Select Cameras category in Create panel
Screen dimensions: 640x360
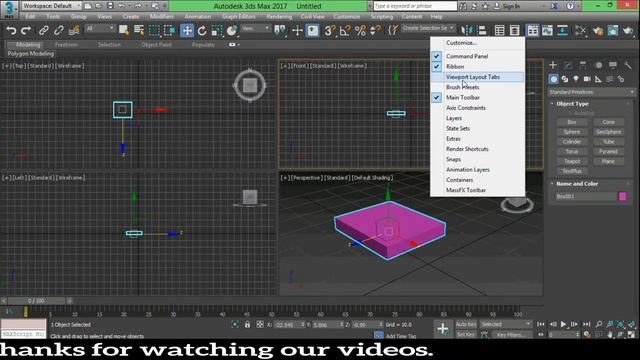click(x=587, y=79)
